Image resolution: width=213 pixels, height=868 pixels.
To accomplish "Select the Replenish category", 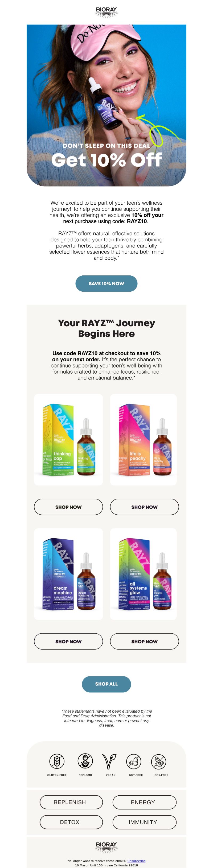I will [x=71, y=802].
